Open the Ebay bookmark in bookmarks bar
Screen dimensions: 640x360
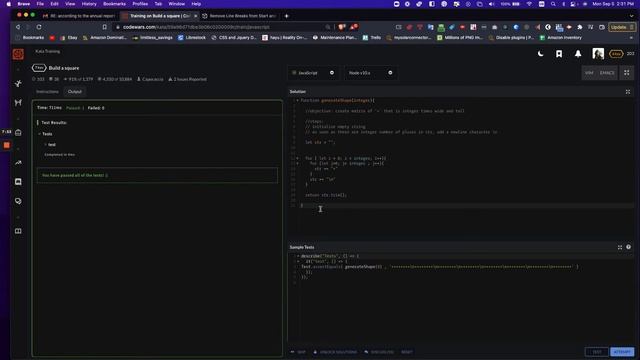[x=69, y=38]
